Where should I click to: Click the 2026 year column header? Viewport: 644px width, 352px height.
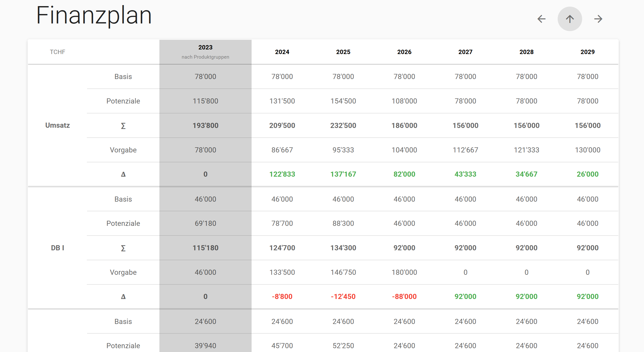[x=404, y=52]
